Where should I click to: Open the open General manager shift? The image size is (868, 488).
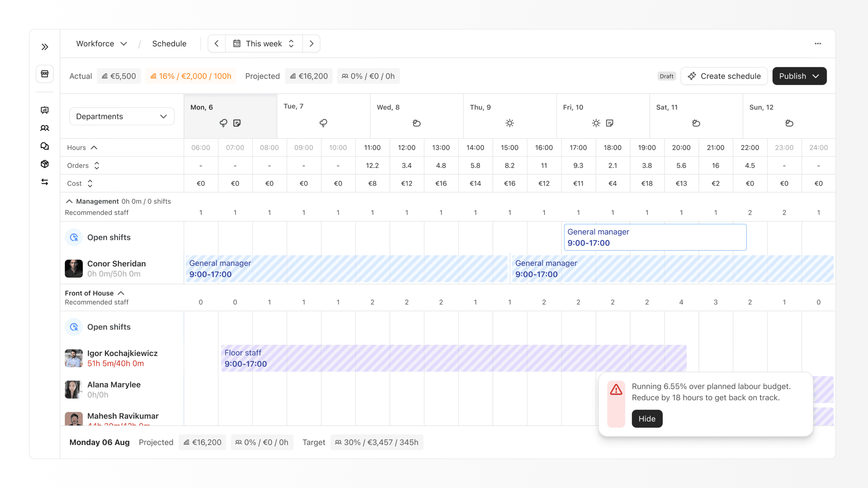(655, 237)
